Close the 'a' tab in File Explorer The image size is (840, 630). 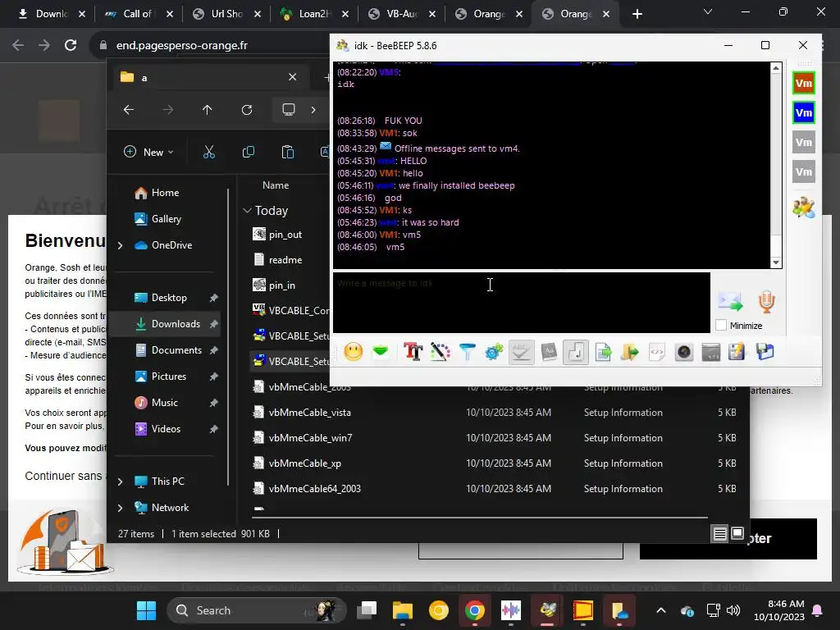[x=293, y=77]
